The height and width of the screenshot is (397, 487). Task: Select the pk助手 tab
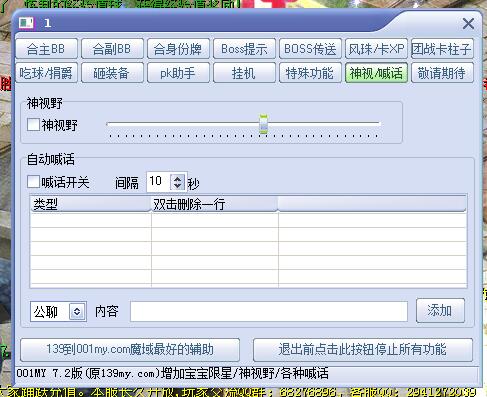pyautogui.click(x=178, y=73)
